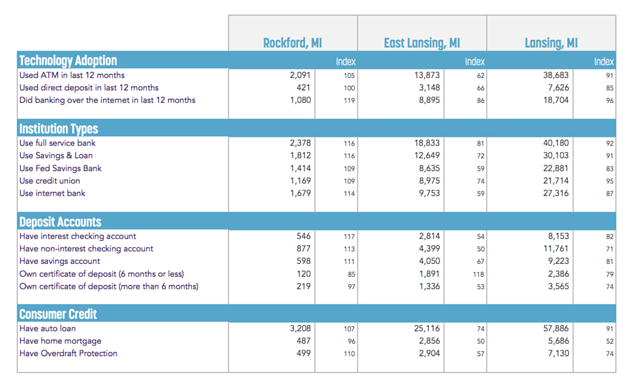Click the Index header under Rockford

coord(346,62)
